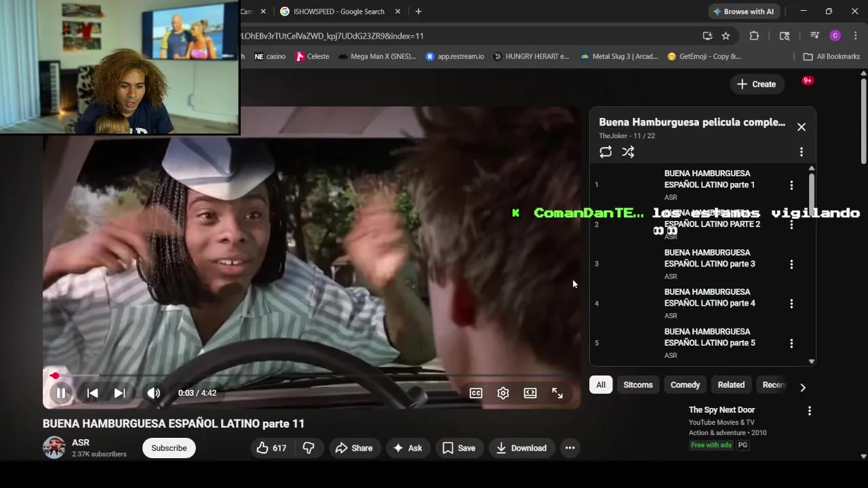Screen dimensions: 868x488
Task: Open options for BUENA HAMBURGUESA parte 3
Action: click(791, 264)
